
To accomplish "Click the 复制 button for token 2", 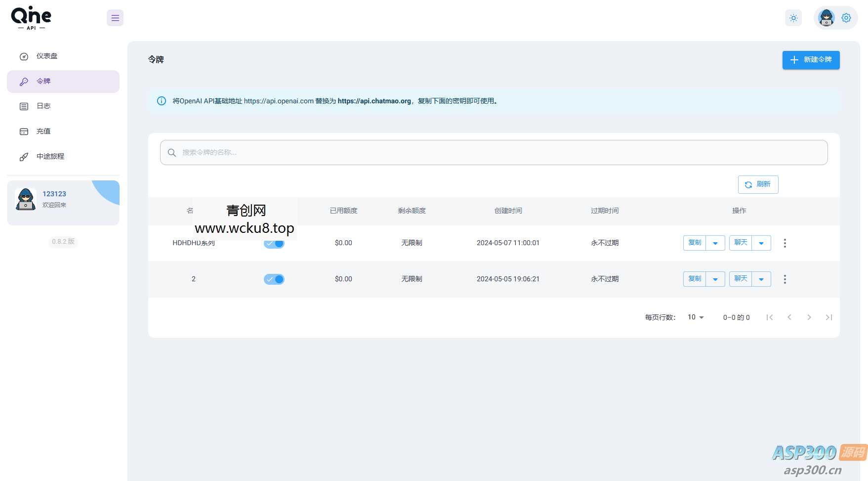I will coord(695,279).
